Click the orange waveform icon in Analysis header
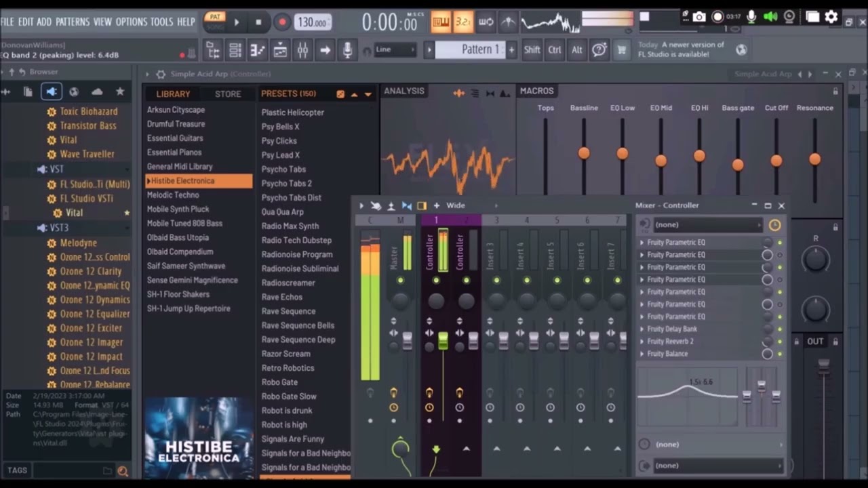Screen dimensions: 868x488 tap(459, 93)
